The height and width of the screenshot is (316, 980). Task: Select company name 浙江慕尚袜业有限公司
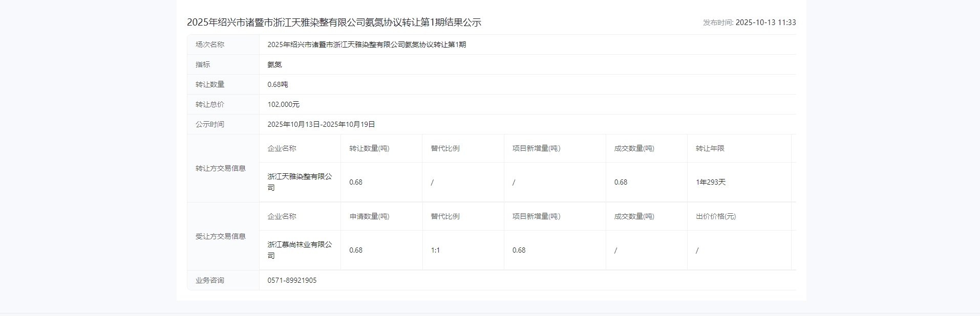300,250
